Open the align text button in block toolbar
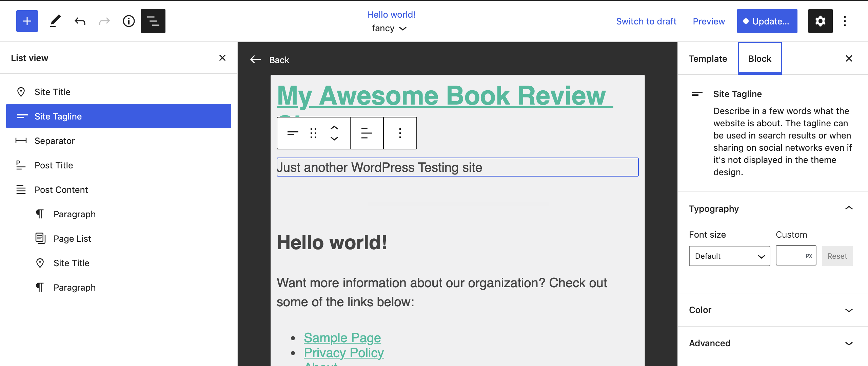Screen dimensions: 868x366 [x=367, y=133]
